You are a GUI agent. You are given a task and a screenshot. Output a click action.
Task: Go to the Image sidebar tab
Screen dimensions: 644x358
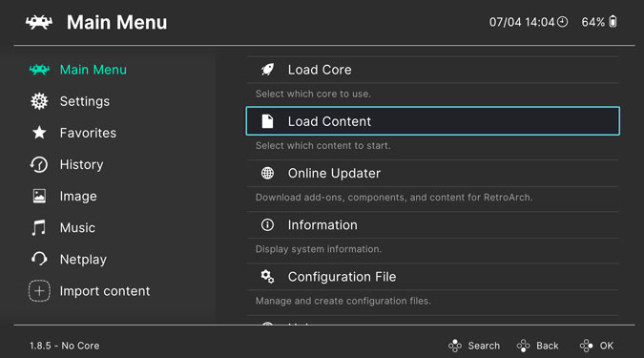click(x=78, y=196)
